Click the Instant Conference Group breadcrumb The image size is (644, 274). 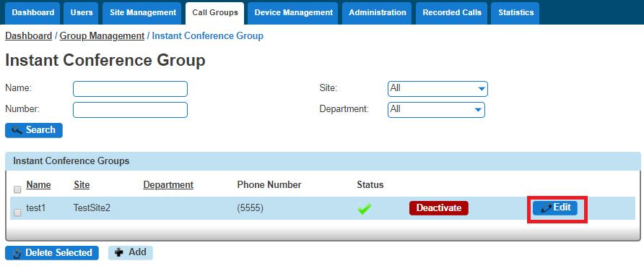tap(207, 36)
